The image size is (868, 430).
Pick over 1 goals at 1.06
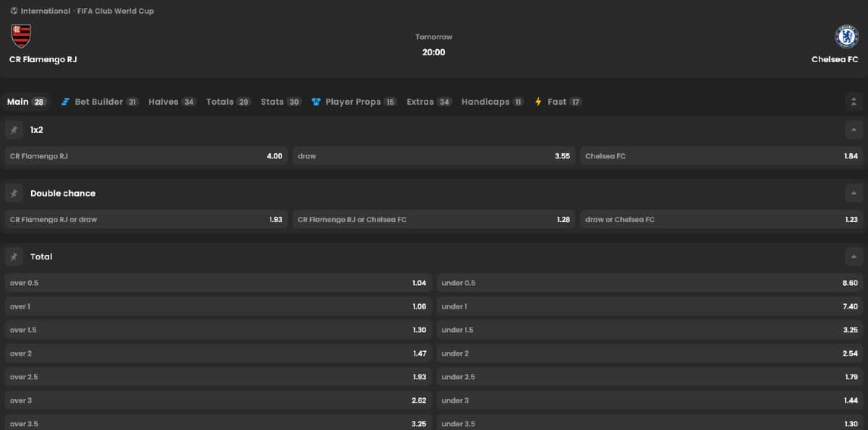pos(218,306)
